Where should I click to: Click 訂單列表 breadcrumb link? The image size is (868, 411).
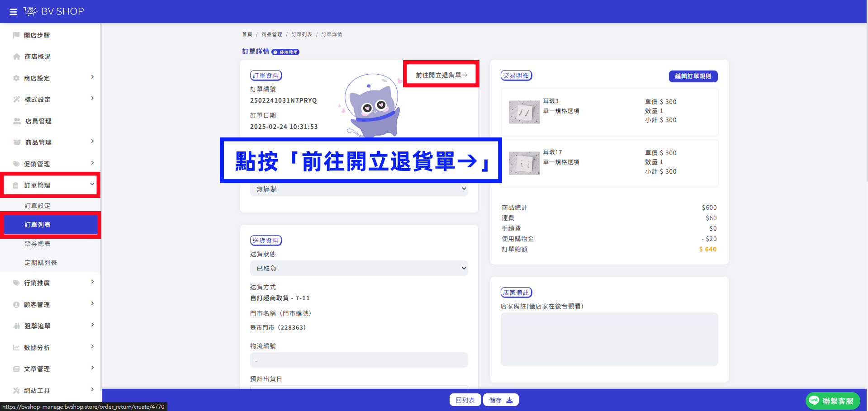(x=302, y=34)
